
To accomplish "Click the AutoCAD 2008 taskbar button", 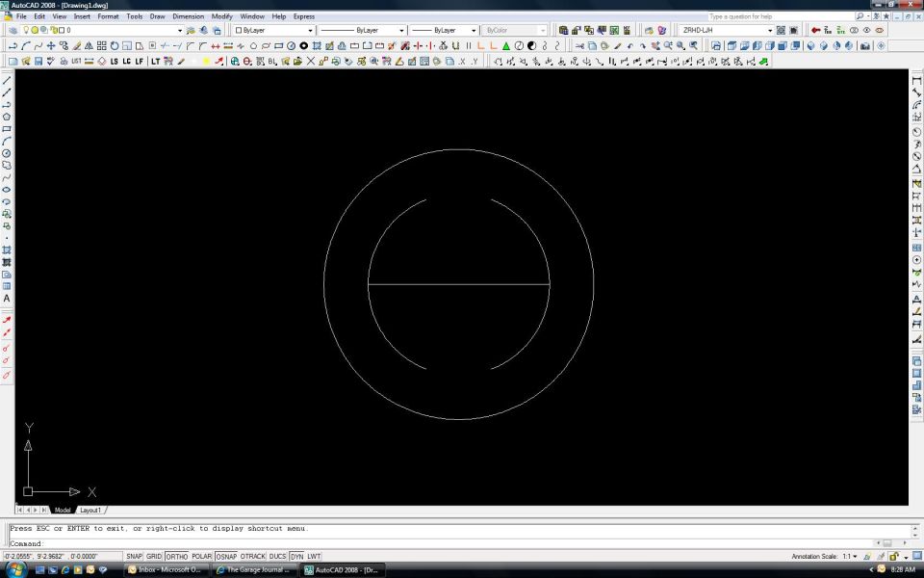I will 343,569.
